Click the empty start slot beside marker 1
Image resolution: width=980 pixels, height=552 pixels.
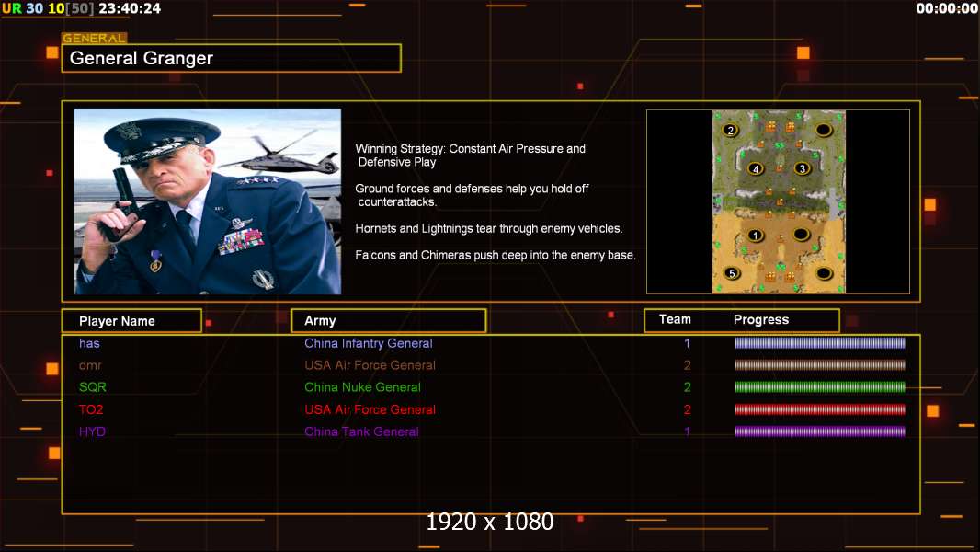802,235
